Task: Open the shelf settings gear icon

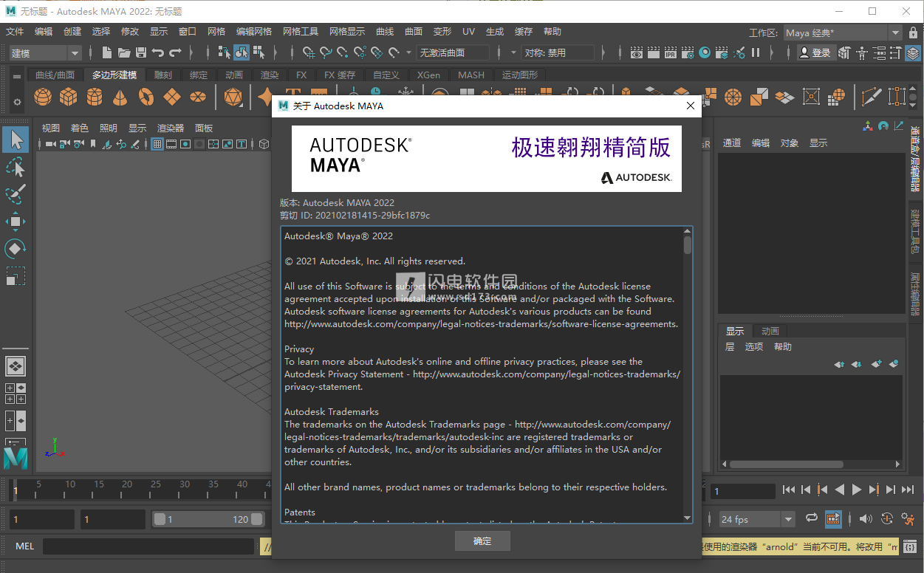Action: [17, 102]
